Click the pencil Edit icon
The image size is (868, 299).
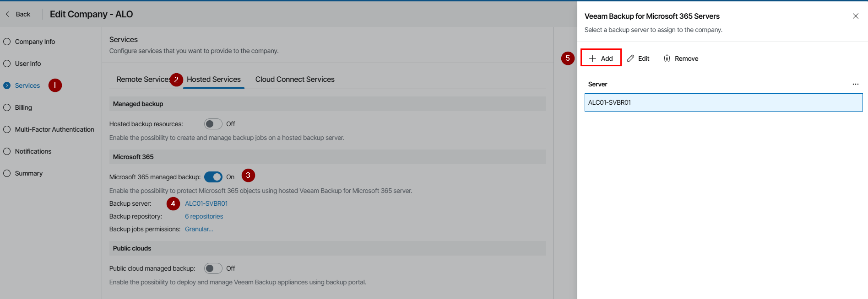[630, 59]
